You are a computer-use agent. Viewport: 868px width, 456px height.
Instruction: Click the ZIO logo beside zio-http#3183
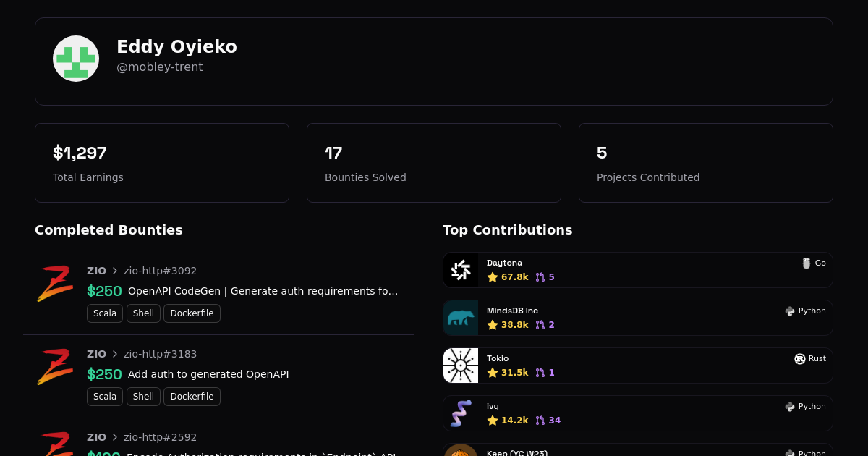[55, 367]
